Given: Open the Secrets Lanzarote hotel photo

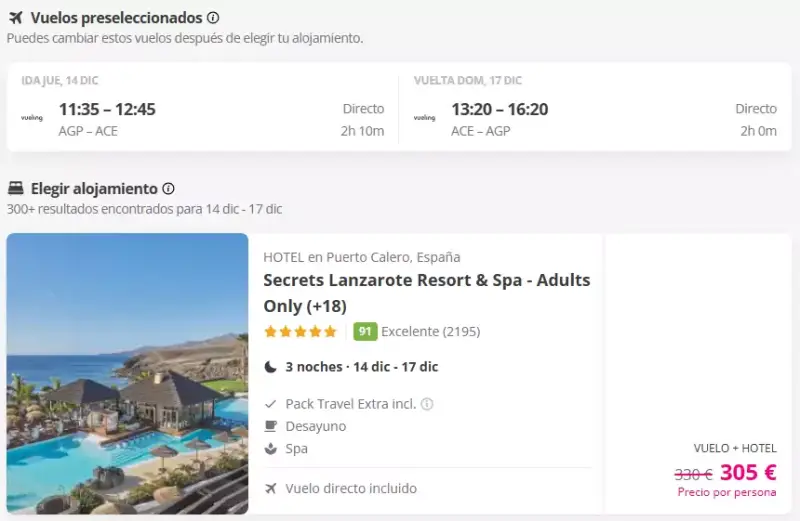Looking at the screenshot, I should 128,374.
